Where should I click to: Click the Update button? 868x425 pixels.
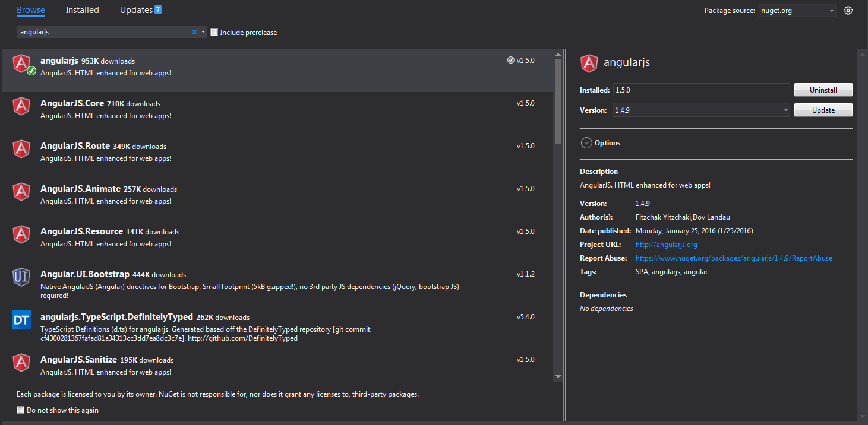[823, 110]
